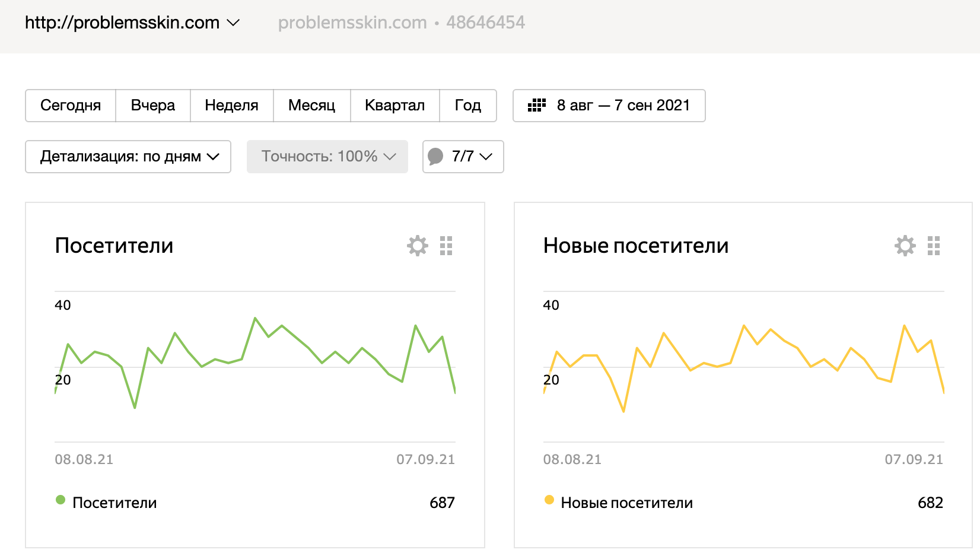This screenshot has width=980, height=559.
Task: Click the annotations speech bubble icon
Action: click(x=435, y=157)
